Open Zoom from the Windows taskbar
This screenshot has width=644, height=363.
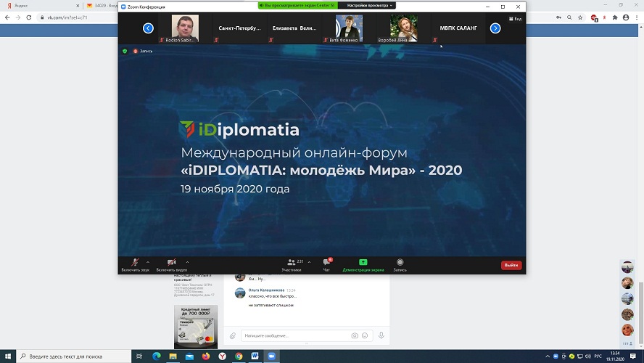tap(273, 356)
